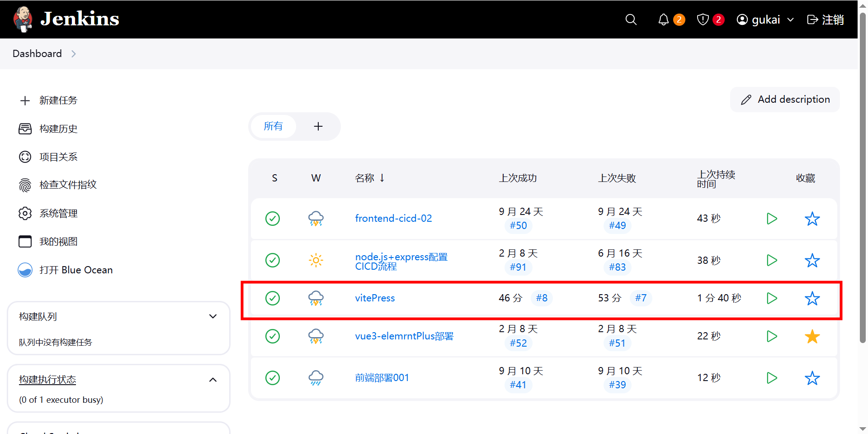Open 构建历史 in the sidebar menu

(58, 129)
